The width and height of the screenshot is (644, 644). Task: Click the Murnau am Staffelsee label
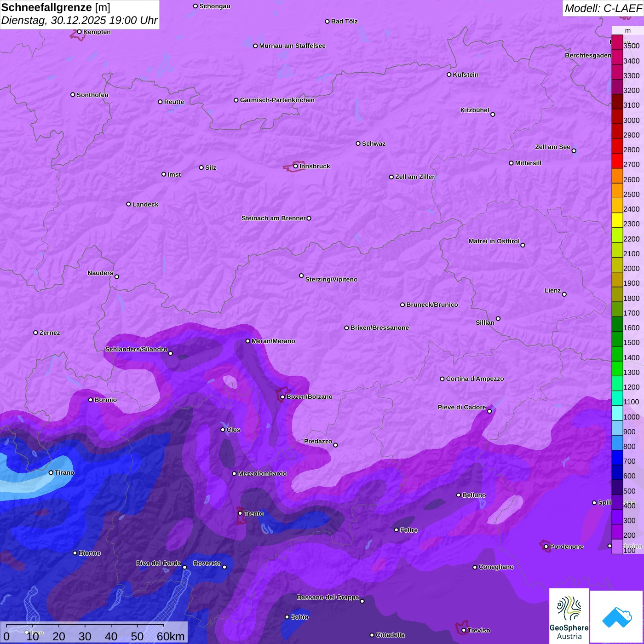pyautogui.click(x=292, y=46)
